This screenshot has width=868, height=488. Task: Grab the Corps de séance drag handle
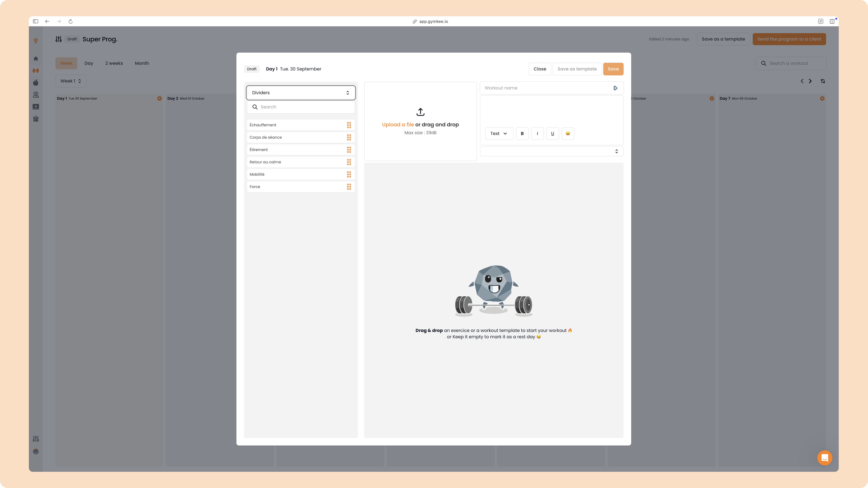point(349,137)
